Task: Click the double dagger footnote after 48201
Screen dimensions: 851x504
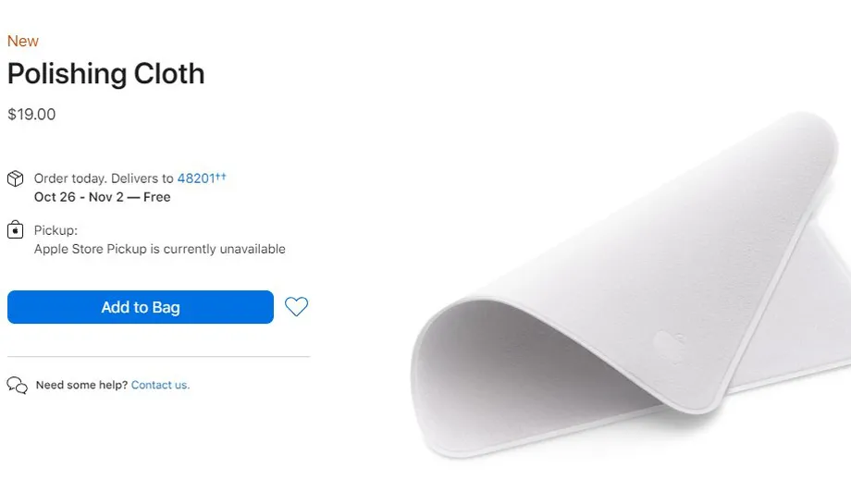Action: pos(221,176)
